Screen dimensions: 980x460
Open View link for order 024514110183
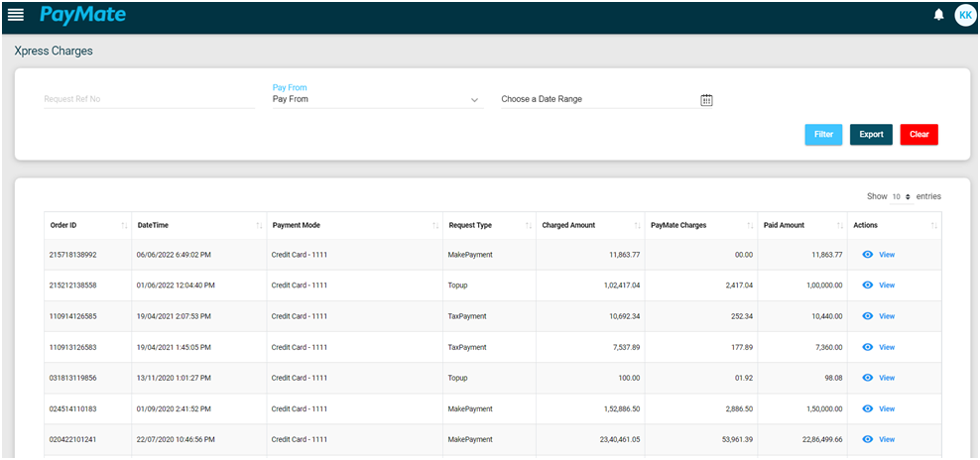(887, 408)
